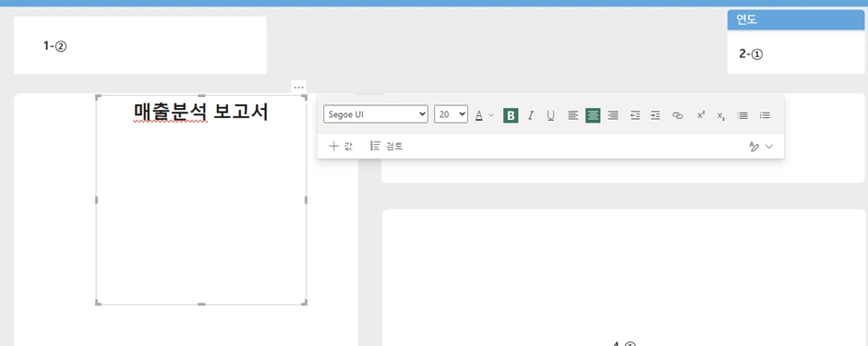Apply superscript formatting

tap(701, 115)
